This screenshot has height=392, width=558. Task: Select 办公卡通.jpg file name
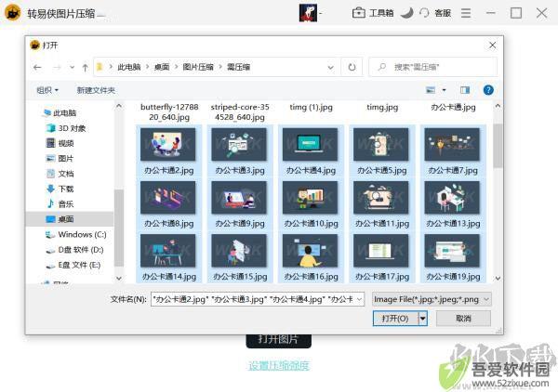[453, 107]
